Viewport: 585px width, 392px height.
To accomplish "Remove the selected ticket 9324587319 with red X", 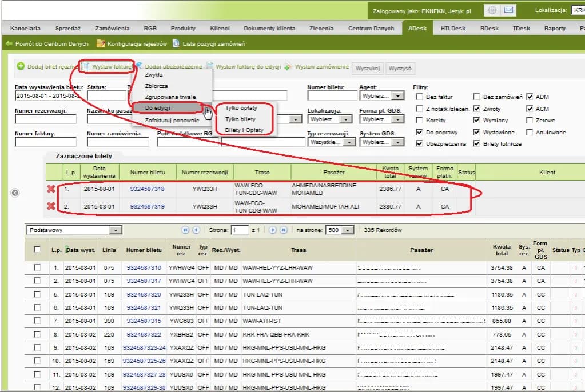I will 51,206.
